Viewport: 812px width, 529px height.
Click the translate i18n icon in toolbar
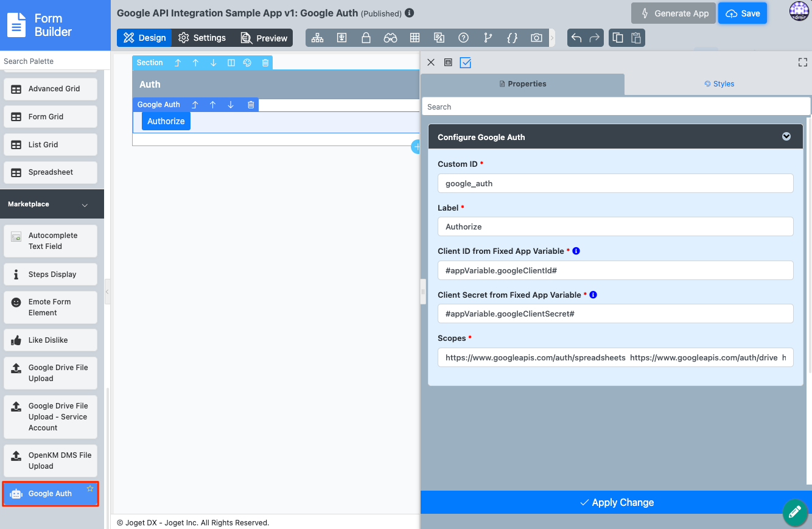coord(439,38)
